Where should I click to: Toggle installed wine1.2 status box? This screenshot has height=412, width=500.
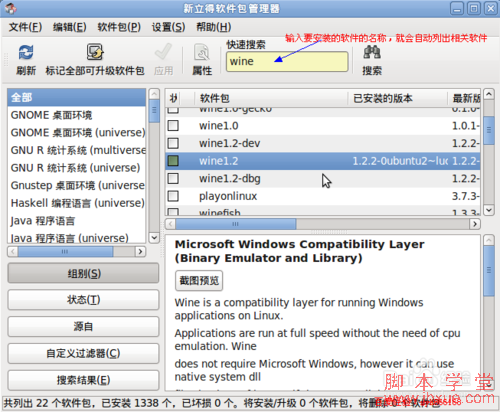173,161
